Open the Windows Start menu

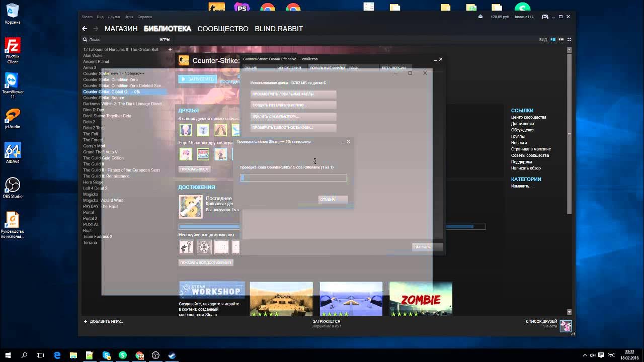[8, 355]
